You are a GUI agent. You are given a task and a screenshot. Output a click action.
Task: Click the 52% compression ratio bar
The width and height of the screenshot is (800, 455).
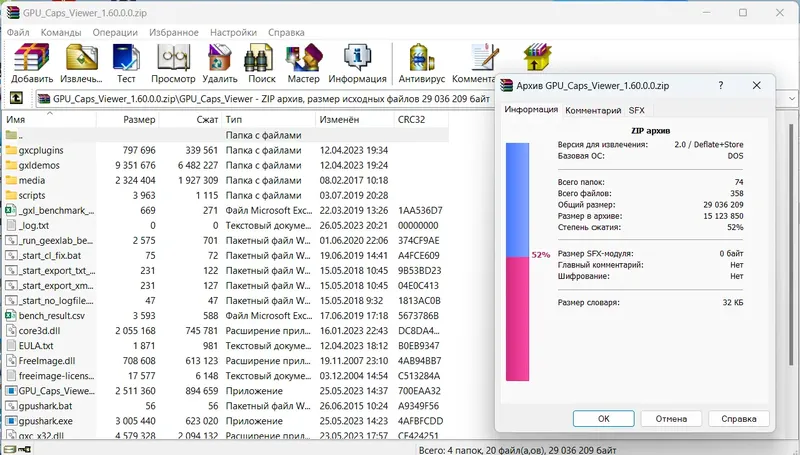click(517, 262)
